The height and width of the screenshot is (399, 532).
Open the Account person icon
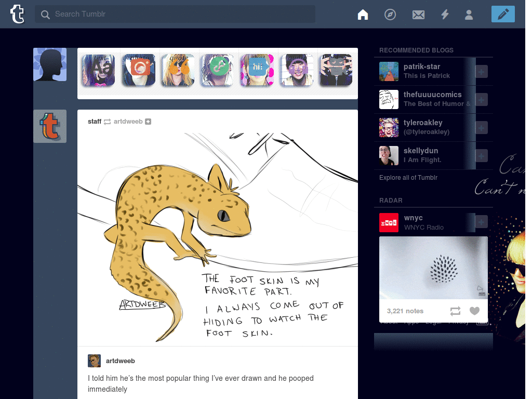(469, 15)
